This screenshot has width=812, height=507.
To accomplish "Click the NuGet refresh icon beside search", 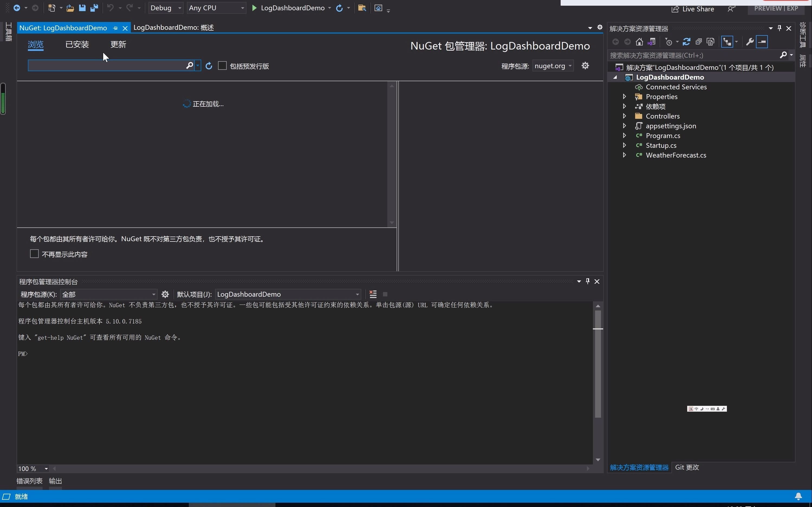I will click(209, 66).
